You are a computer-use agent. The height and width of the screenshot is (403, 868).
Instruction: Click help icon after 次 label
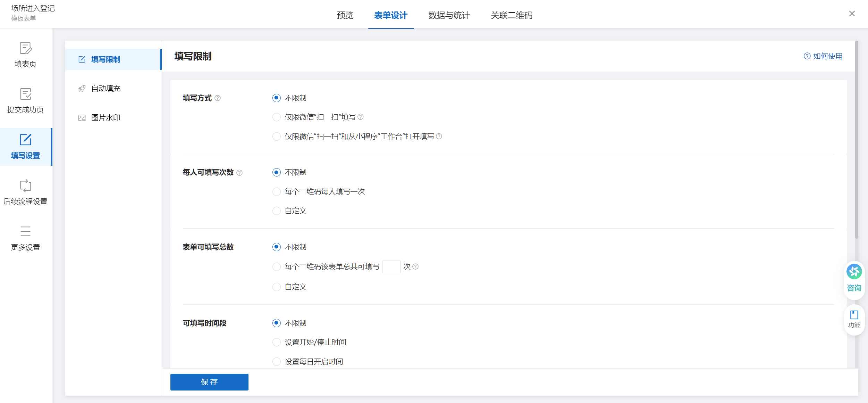(415, 266)
